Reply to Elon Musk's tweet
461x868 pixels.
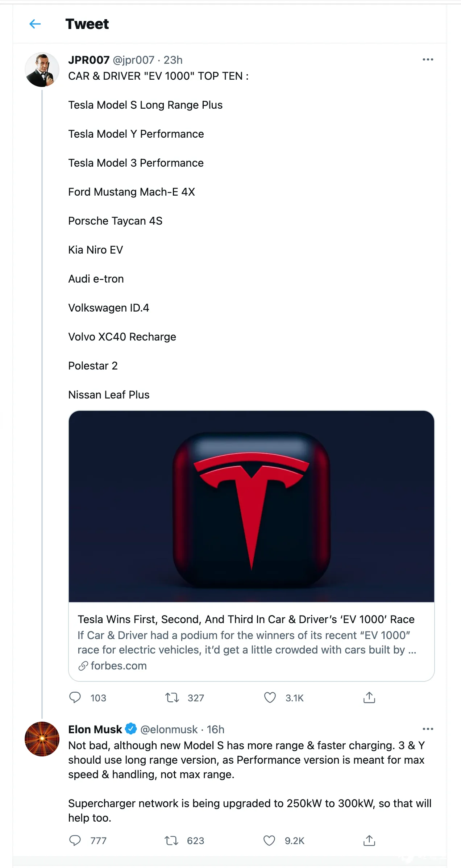(75, 840)
